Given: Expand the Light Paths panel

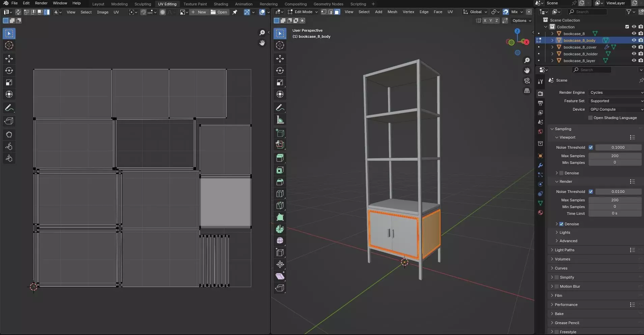Looking at the screenshot, I should click(x=564, y=250).
